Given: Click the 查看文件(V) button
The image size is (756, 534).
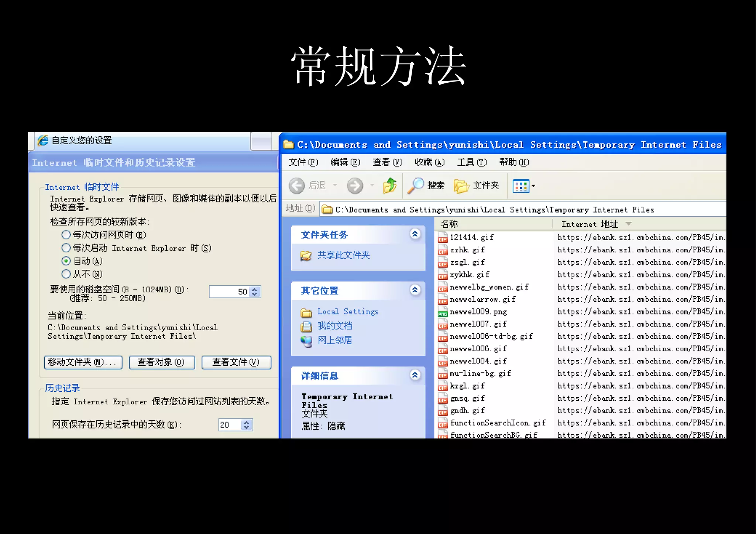Looking at the screenshot, I should pyautogui.click(x=236, y=362).
